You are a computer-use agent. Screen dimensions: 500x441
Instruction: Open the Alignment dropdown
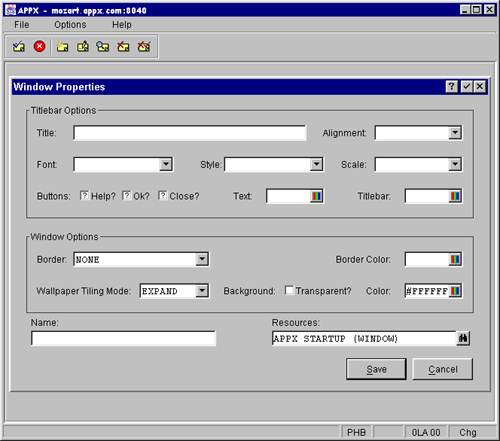(455, 133)
